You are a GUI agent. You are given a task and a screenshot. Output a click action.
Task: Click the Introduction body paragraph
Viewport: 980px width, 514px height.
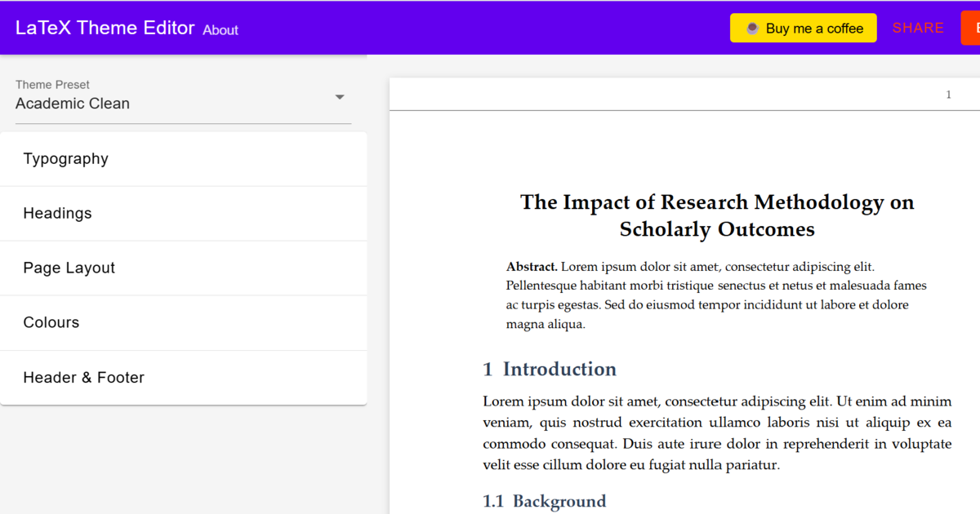tap(717, 433)
